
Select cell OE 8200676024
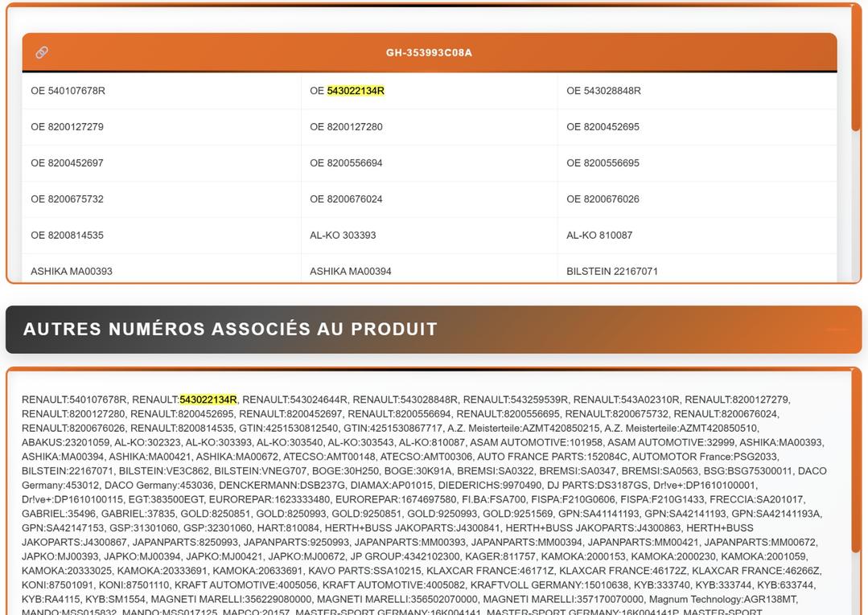[x=429, y=199]
